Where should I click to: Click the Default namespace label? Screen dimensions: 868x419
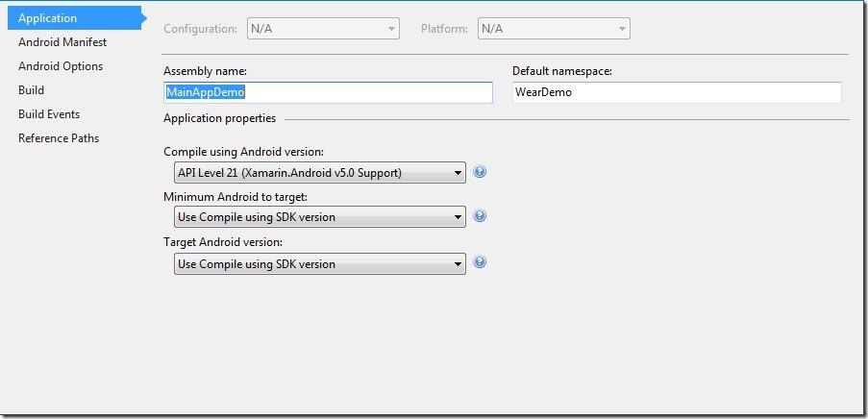click(562, 71)
